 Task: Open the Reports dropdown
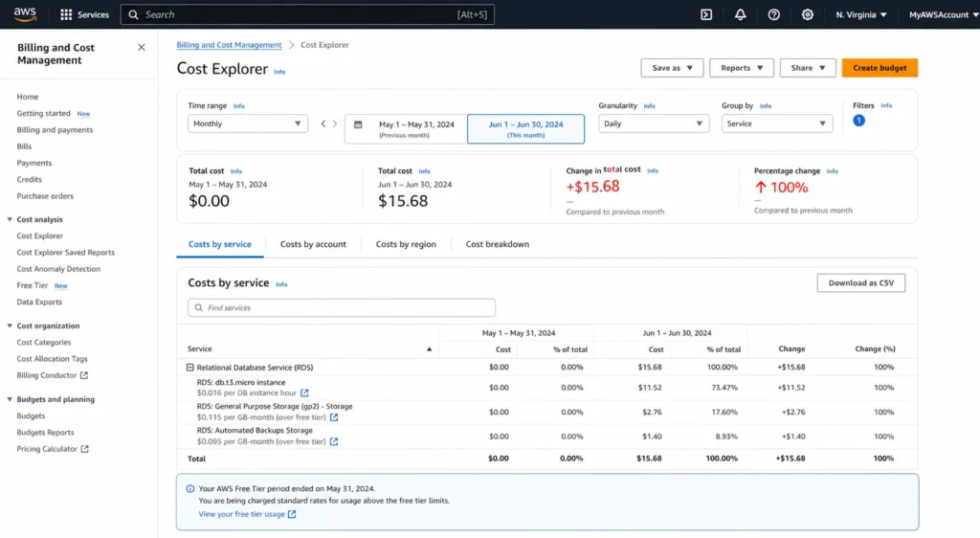[x=742, y=67]
